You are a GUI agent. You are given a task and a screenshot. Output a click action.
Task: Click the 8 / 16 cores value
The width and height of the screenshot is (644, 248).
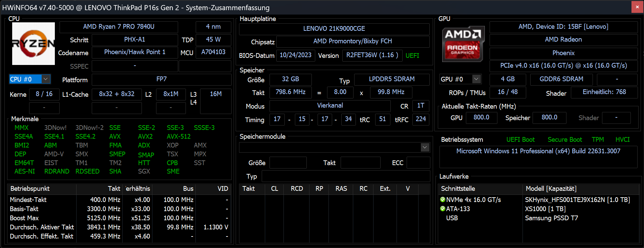point(44,94)
